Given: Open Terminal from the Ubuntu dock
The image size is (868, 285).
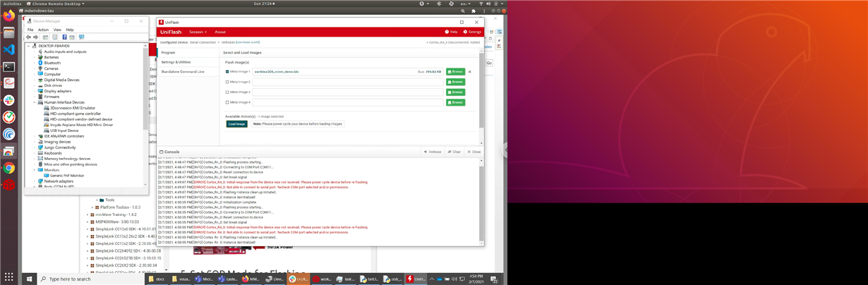Looking at the screenshot, I should (8, 67).
